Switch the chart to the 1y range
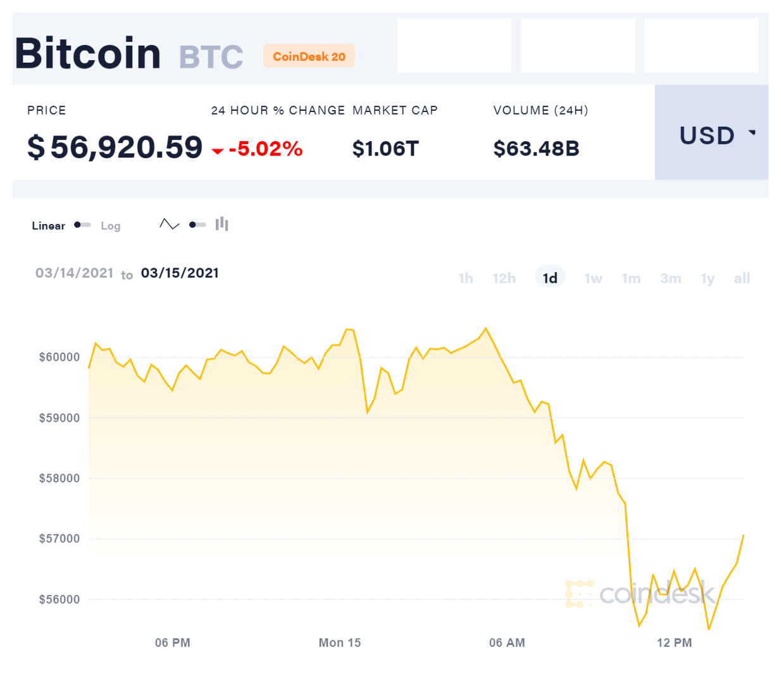This screenshot has height=700, width=781. tap(708, 278)
